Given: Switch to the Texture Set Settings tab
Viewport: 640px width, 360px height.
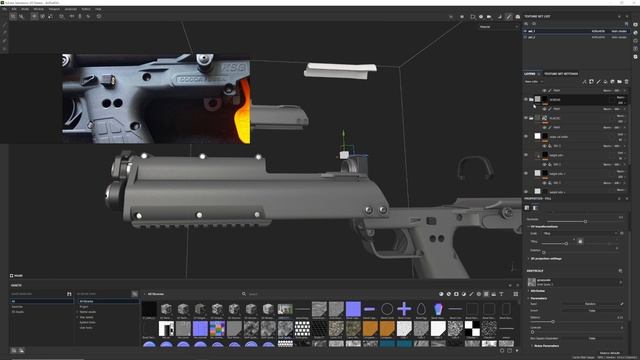Looking at the screenshot, I should [x=561, y=74].
